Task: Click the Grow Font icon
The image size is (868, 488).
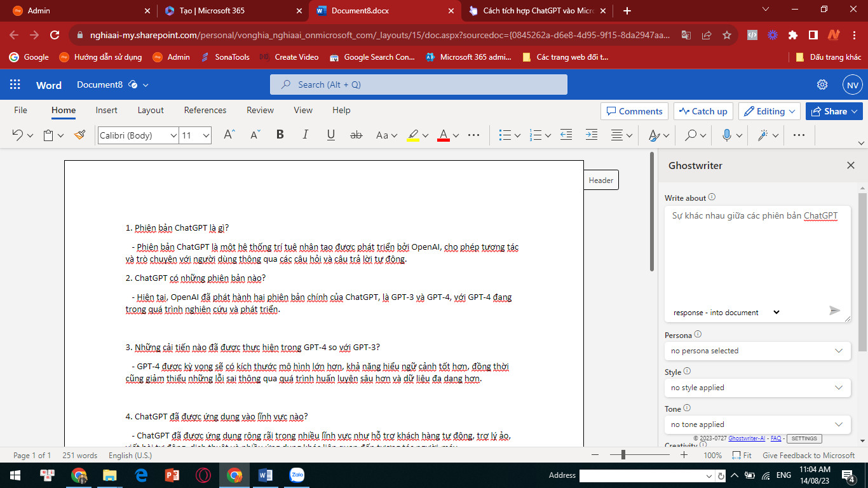Action: (x=229, y=135)
